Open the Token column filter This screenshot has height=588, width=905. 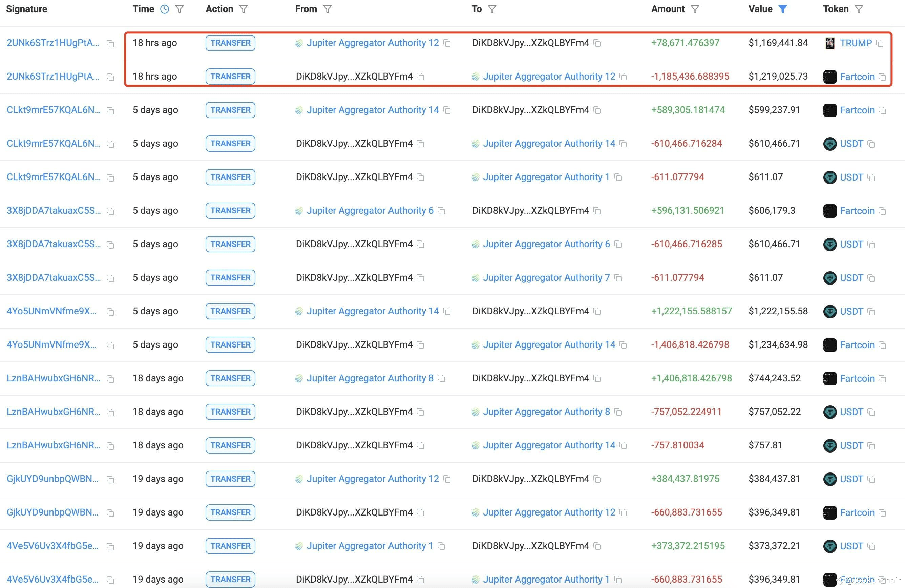[859, 8]
